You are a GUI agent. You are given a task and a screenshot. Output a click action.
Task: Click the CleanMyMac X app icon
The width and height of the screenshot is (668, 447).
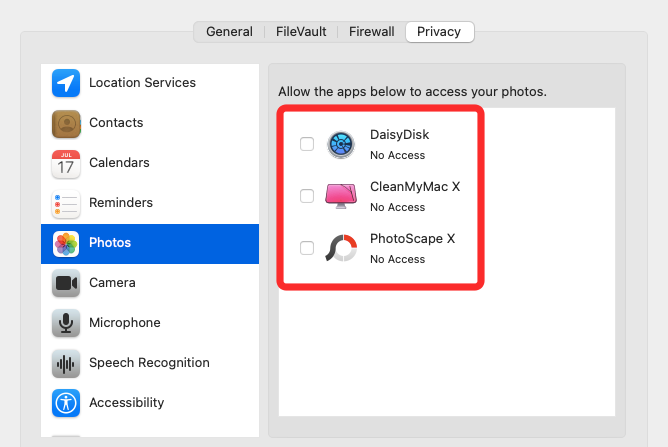(x=341, y=196)
